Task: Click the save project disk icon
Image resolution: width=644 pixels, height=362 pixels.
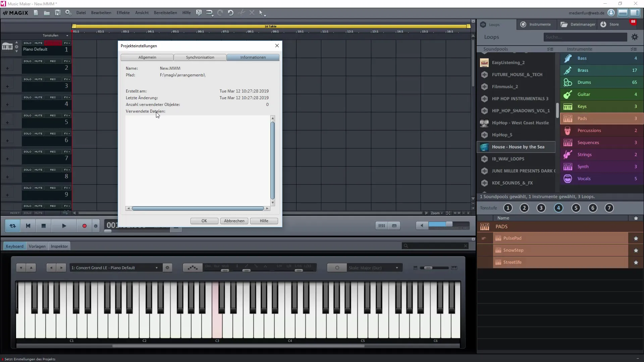Action: pos(58,13)
